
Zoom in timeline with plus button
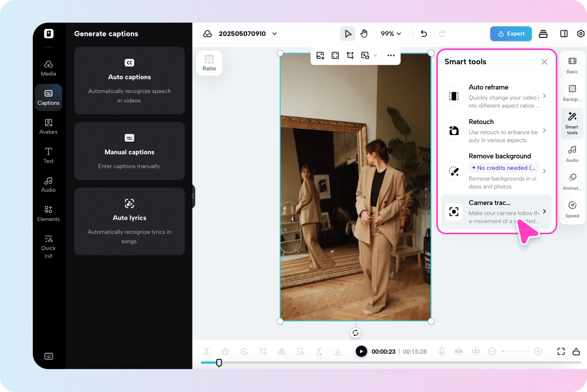[538, 351]
